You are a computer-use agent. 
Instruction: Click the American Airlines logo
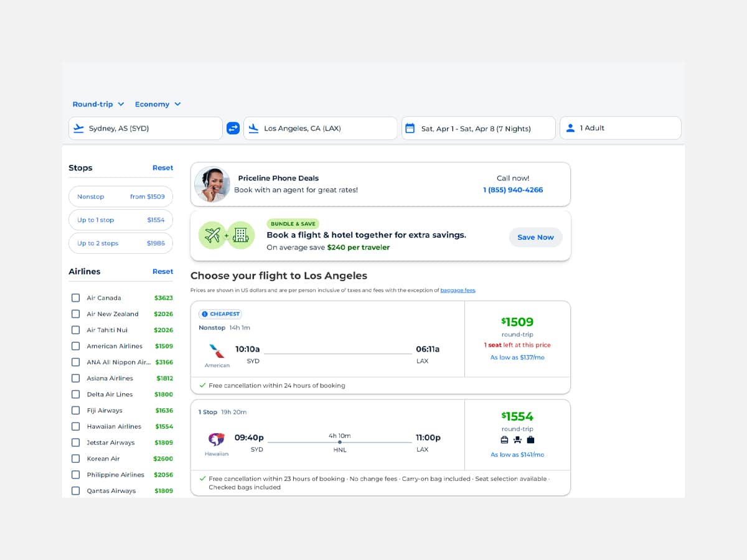tap(217, 351)
